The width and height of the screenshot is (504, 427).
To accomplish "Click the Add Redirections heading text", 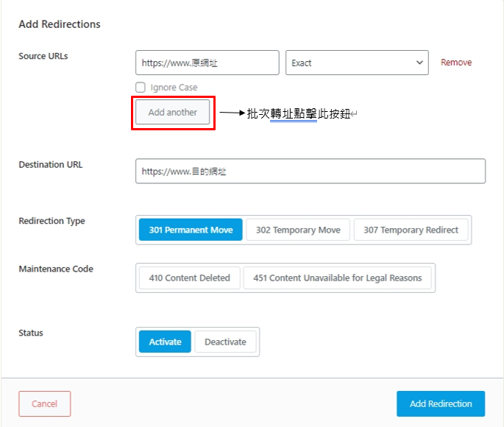I will coord(60,24).
